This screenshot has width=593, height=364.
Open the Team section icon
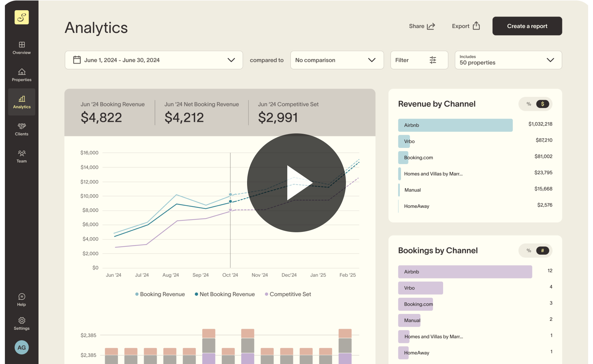click(22, 154)
